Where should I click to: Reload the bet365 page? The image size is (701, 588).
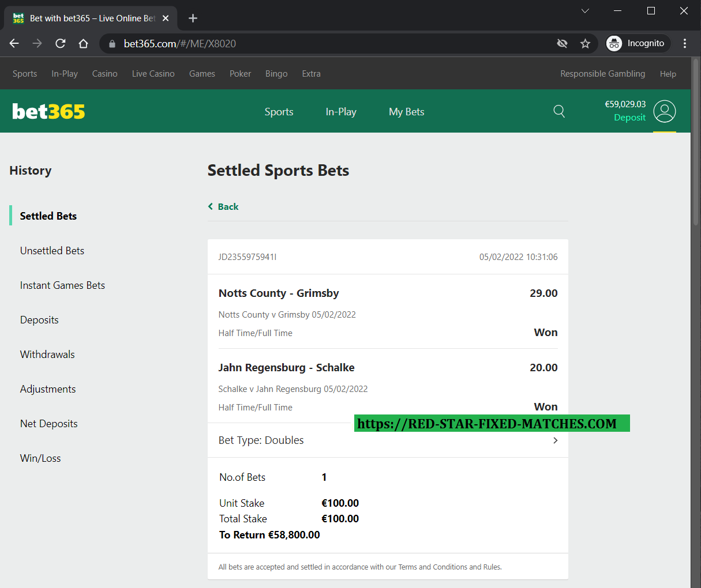click(60, 44)
